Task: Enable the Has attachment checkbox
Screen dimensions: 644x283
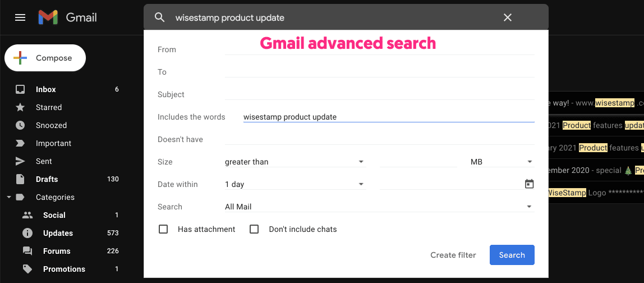Action: tap(163, 229)
